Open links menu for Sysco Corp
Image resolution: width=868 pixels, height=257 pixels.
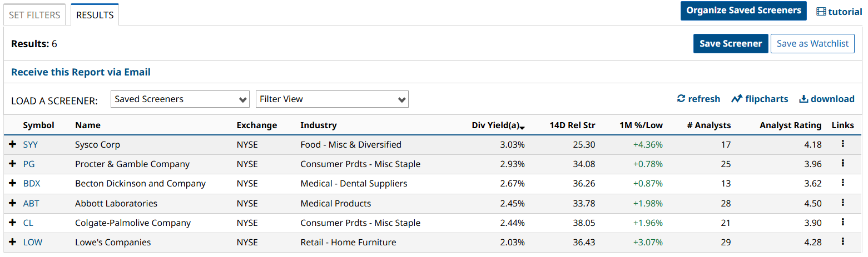843,144
